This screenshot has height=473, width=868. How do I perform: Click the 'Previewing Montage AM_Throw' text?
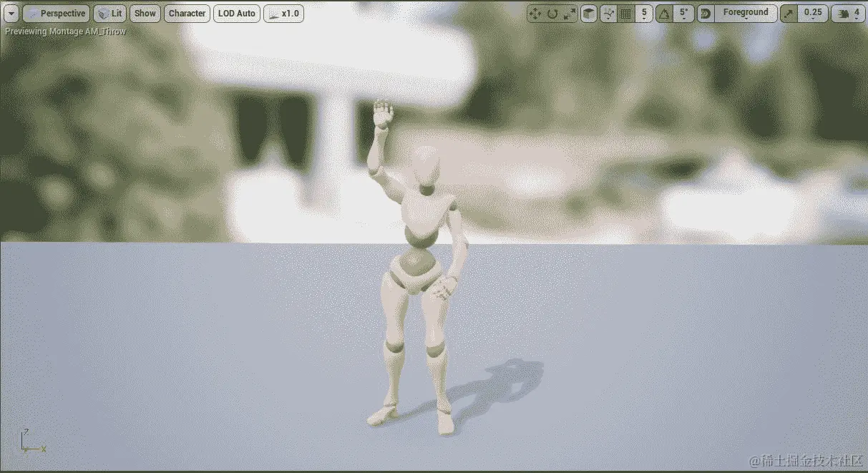pyautogui.click(x=66, y=32)
